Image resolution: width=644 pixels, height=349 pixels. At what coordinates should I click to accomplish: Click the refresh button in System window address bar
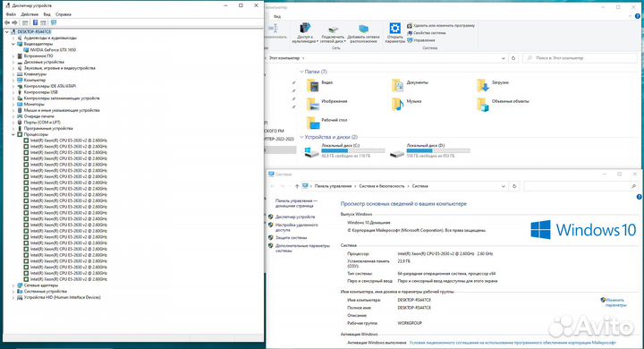(x=514, y=186)
